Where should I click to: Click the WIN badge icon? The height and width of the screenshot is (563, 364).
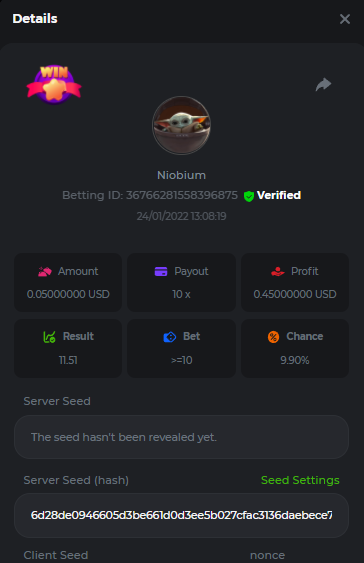[54, 84]
